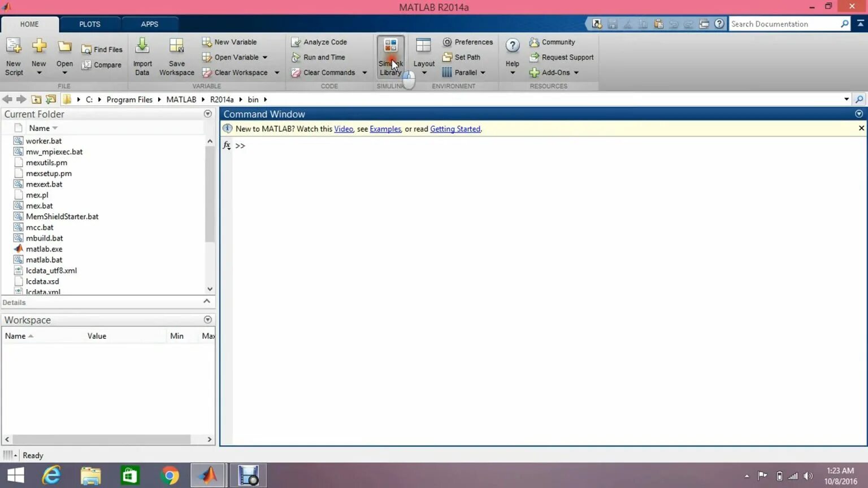Open the Community resource

552,42
